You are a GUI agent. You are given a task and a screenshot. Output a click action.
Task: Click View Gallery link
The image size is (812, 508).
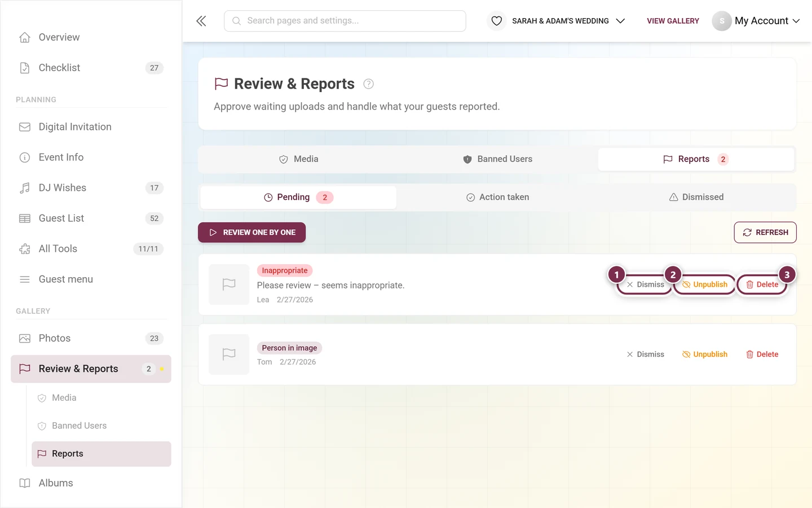pos(673,21)
